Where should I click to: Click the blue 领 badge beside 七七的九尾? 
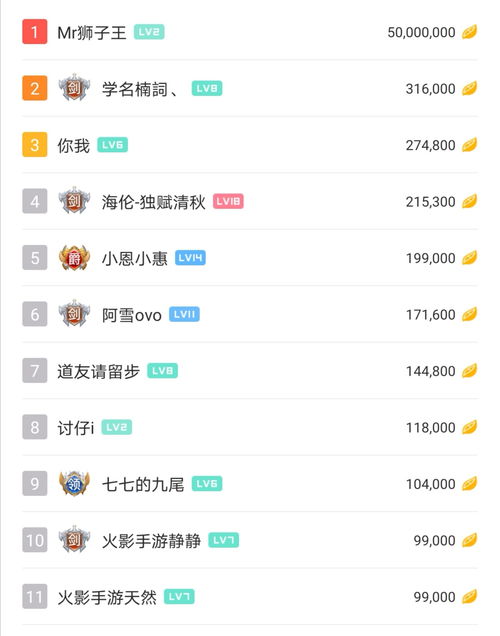[74, 483]
